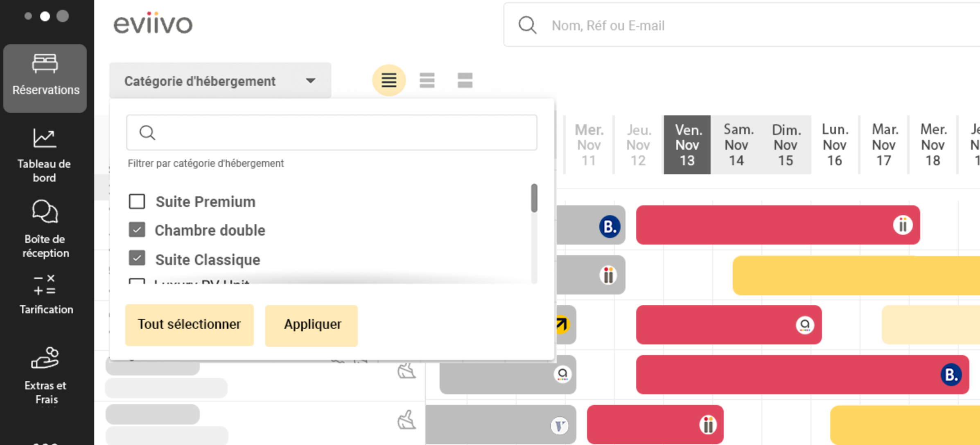Check the Suite Premium checkbox
The width and height of the screenshot is (980, 445).
tap(137, 201)
